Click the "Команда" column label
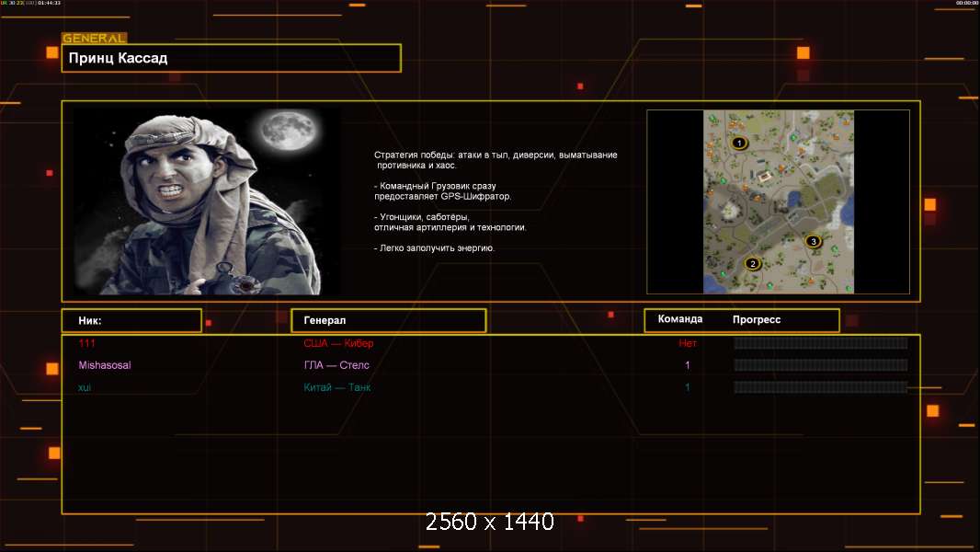 click(680, 319)
